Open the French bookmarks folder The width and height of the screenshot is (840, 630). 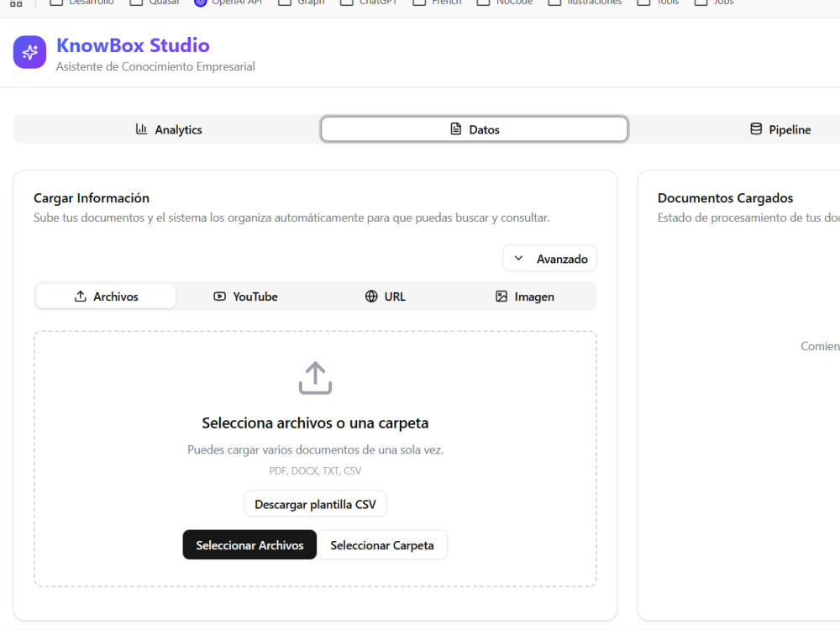(x=437, y=3)
